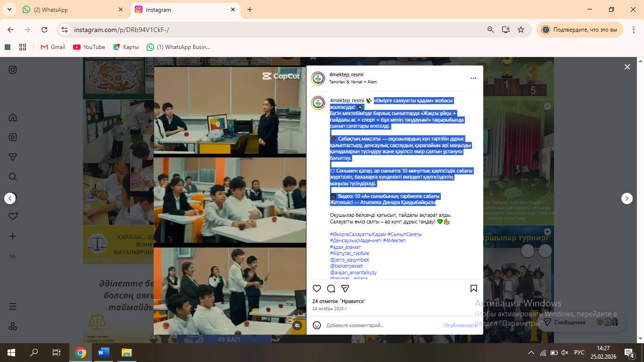Open the emoji picker in the comment box
Viewport: 644px width, 362px height.
click(317, 325)
